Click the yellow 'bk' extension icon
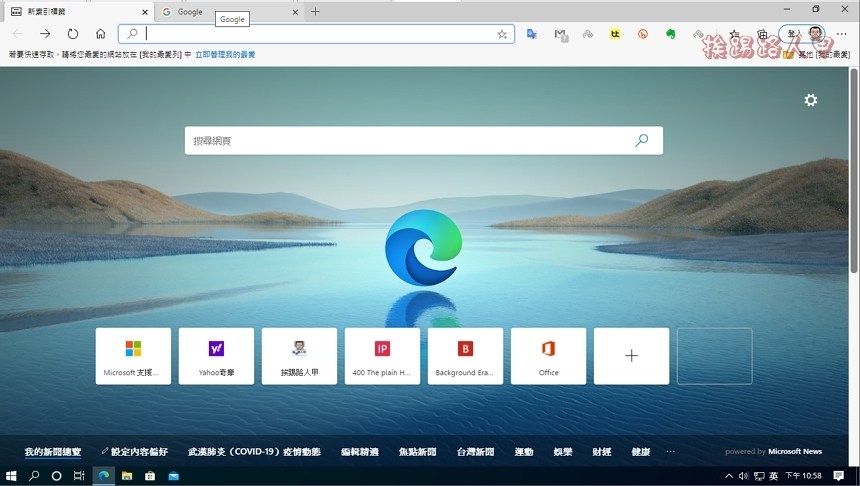This screenshot has height=486, width=860. click(x=615, y=34)
